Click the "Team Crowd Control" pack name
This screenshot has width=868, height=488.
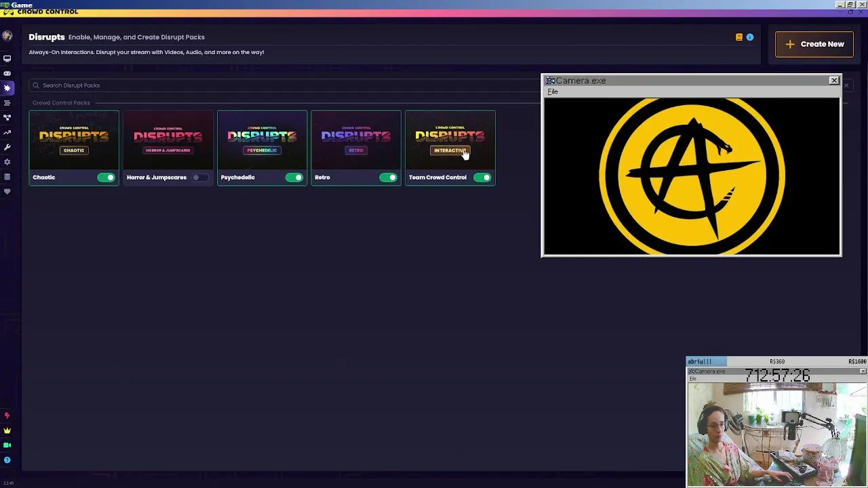click(437, 178)
